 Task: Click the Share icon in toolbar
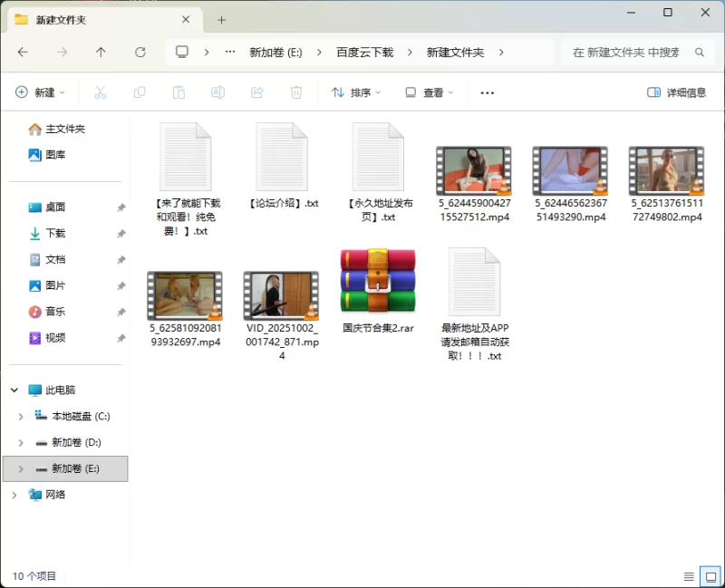pyautogui.click(x=256, y=92)
